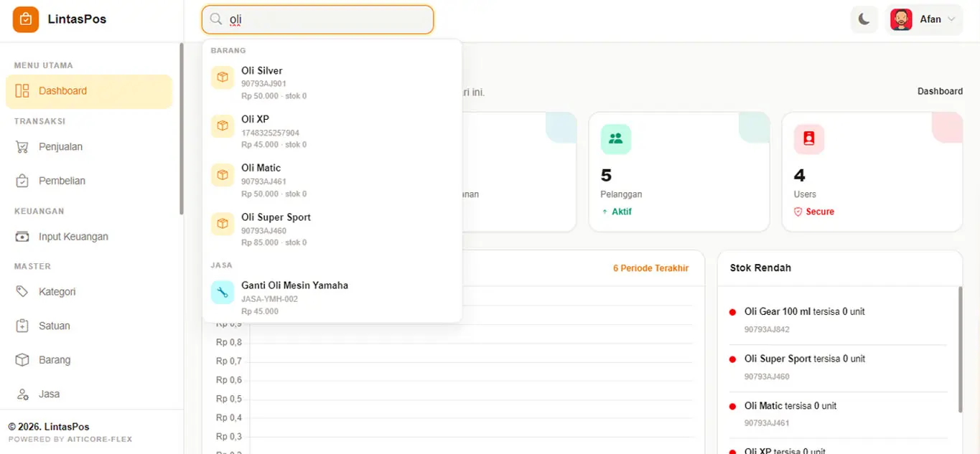
Task: Click the search field containing "oli"
Action: (323, 20)
